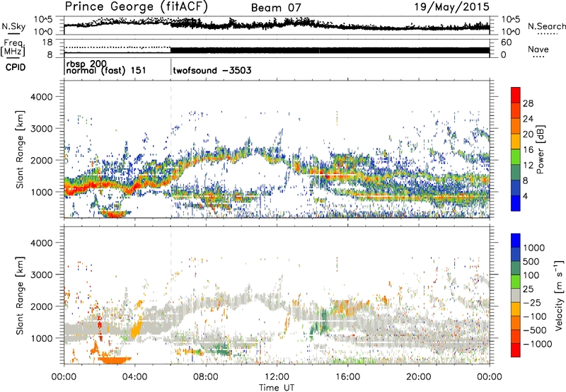Click the 'Time UT' axis label

(x=277, y=388)
